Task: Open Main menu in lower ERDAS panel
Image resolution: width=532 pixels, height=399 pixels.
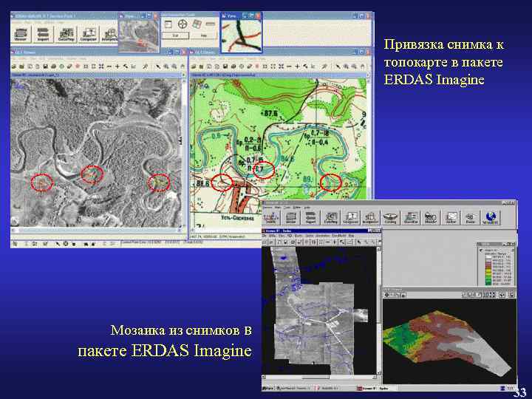Action: [x=278, y=208]
